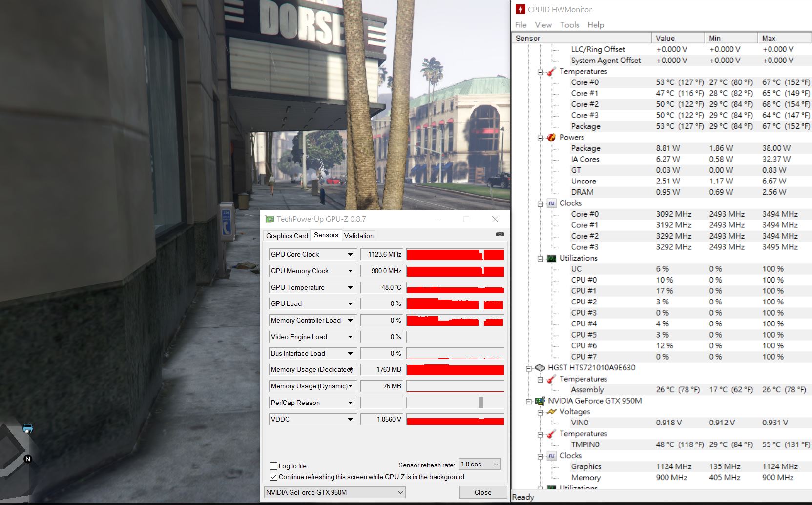Open the GPU Core Clock sensor dropdown
The height and width of the screenshot is (505, 812).
point(350,254)
